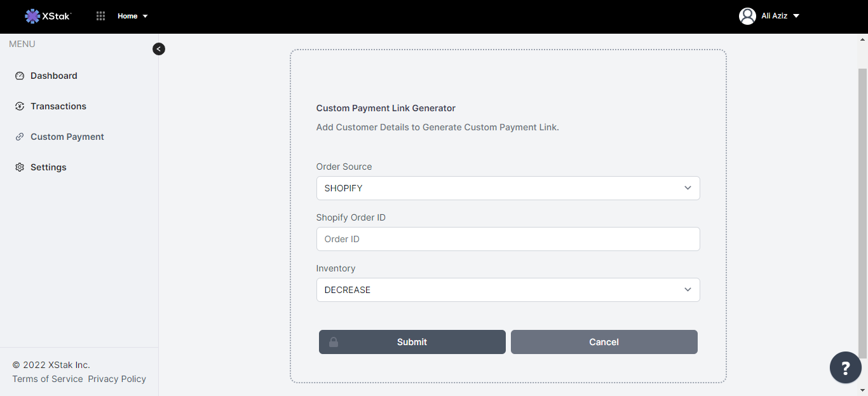Select the Dashboard menu item

click(54, 76)
